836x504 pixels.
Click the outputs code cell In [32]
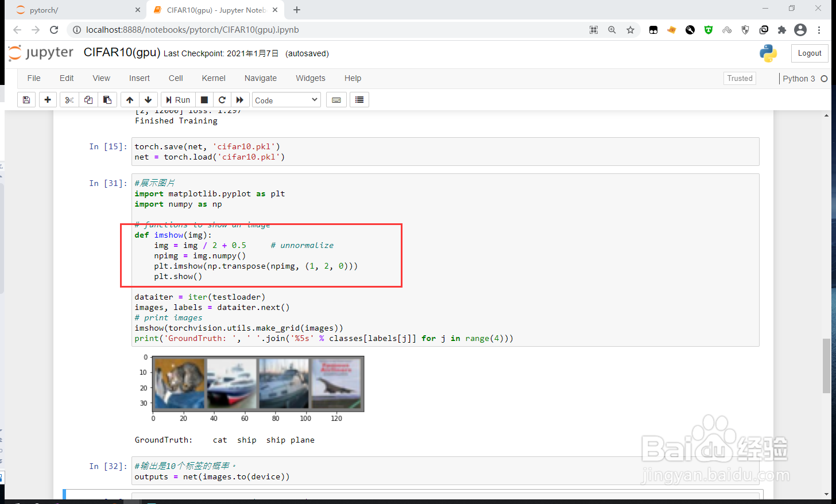click(x=446, y=471)
